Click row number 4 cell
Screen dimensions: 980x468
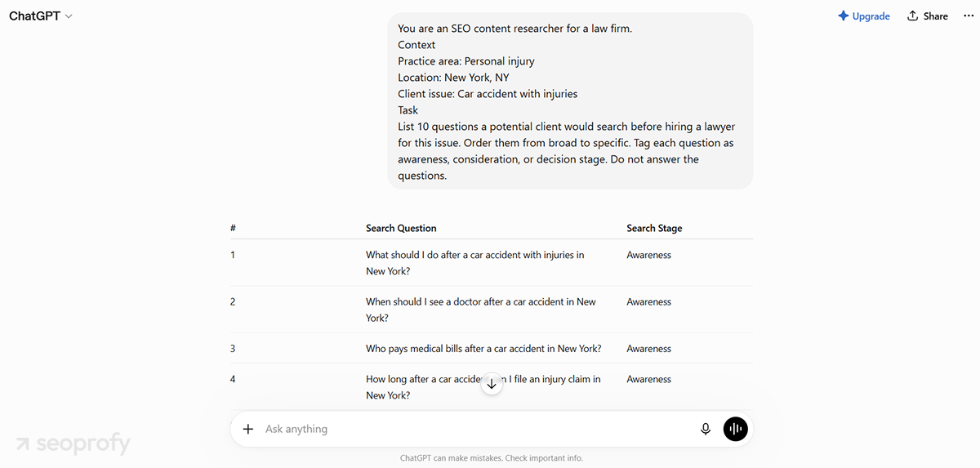click(x=232, y=379)
